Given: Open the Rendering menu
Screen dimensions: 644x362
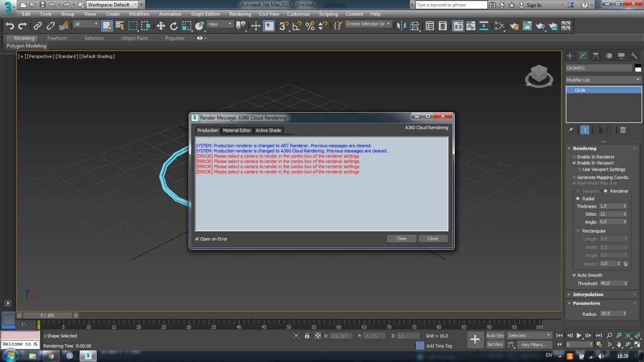Looking at the screenshot, I should click(240, 14).
